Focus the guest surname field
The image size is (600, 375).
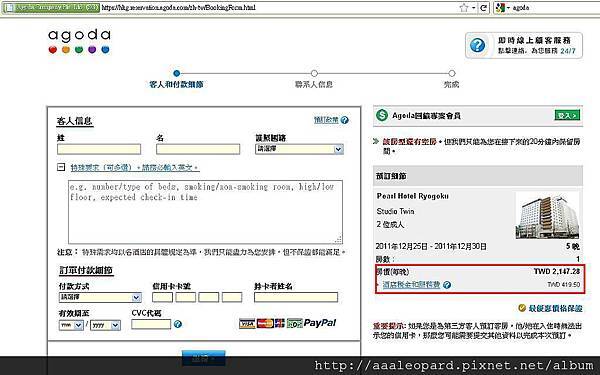tap(99, 149)
